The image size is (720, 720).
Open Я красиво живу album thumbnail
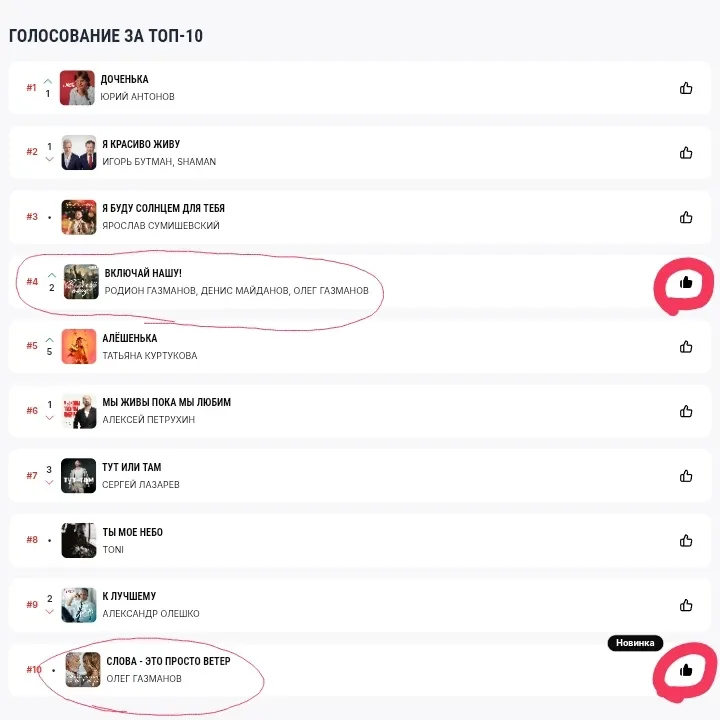[79, 152]
